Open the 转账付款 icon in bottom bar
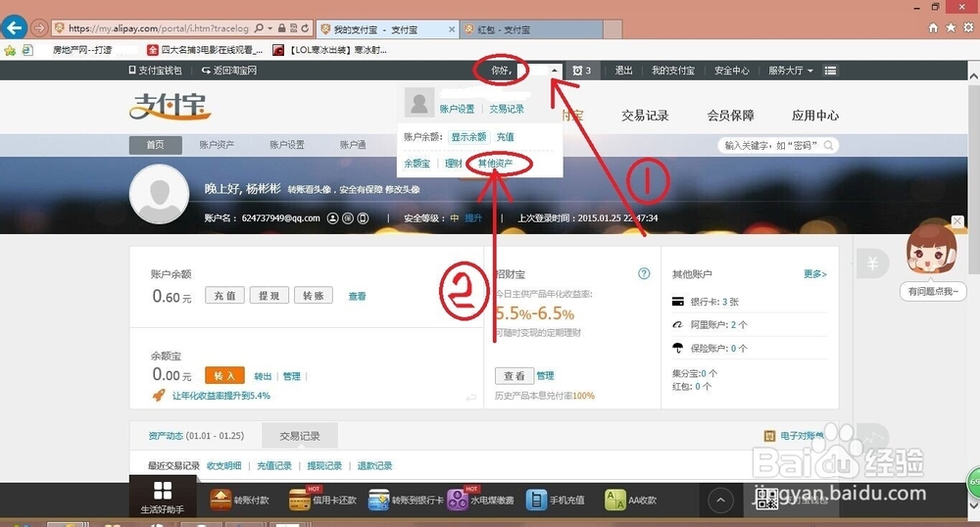 (220, 500)
